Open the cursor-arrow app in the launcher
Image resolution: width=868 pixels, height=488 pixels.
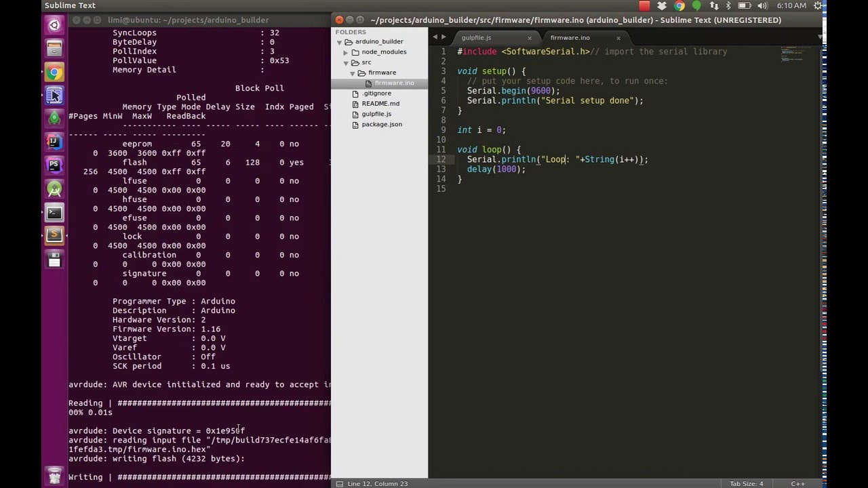point(55,96)
